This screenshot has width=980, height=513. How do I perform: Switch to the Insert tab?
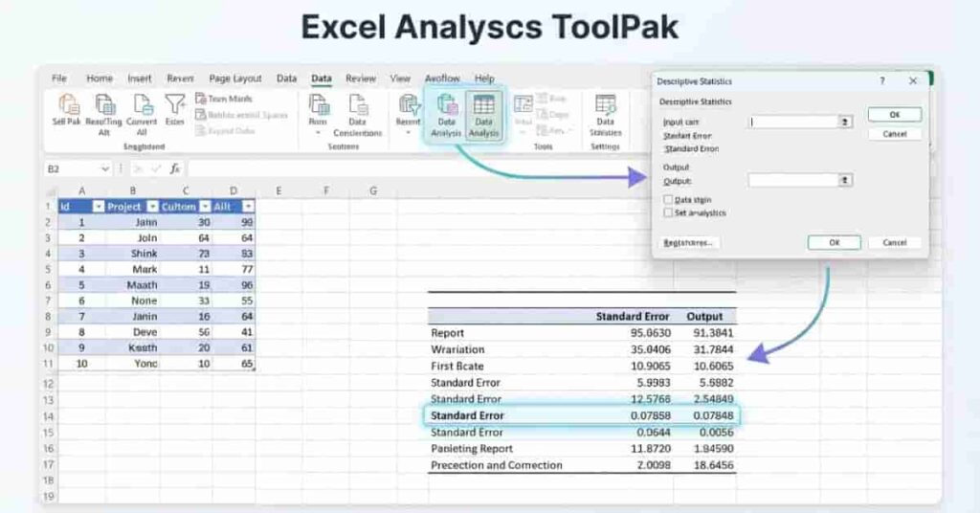(x=140, y=78)
